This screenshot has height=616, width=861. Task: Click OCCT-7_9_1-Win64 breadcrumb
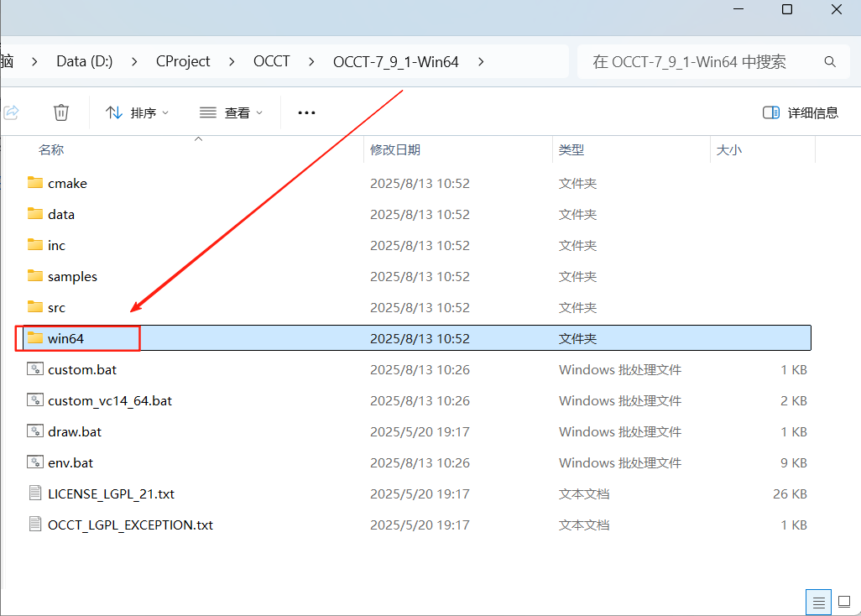[x=396, y=62]
